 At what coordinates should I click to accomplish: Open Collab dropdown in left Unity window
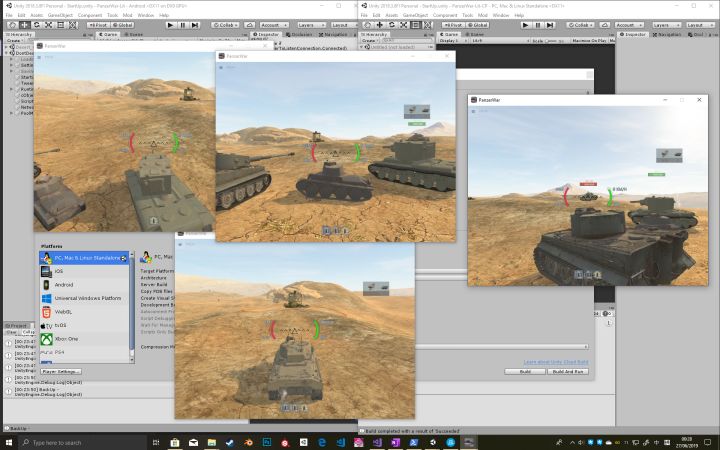point(225,25)
